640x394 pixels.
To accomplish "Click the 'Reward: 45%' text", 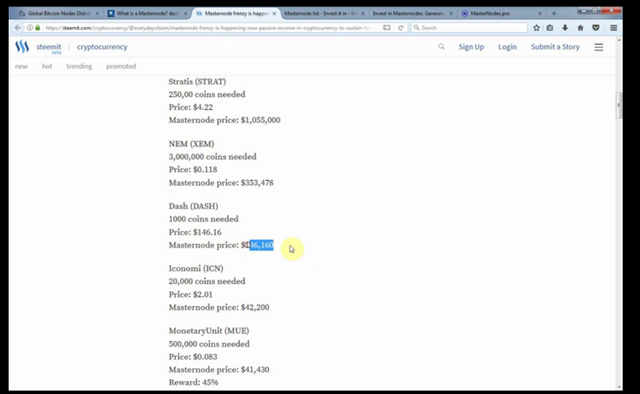I will tap(193, 383).
